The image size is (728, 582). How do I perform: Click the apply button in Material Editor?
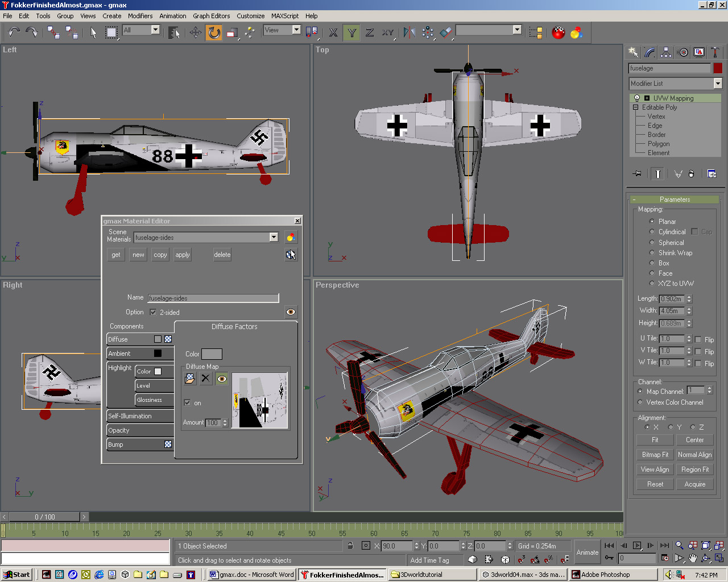(183, 255)
